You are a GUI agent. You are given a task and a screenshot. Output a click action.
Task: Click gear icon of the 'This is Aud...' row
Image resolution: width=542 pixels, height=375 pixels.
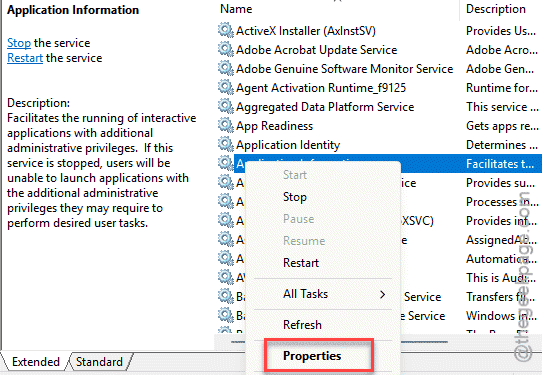pyautogui.click(x=226, y=278)
